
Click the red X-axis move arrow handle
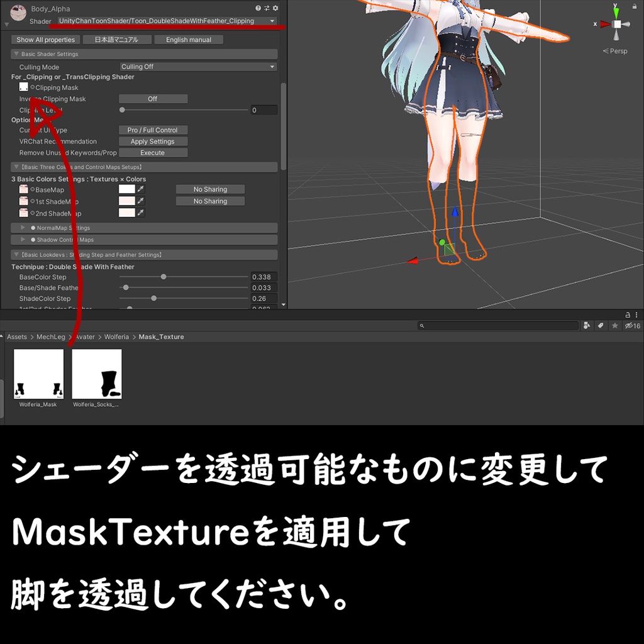[413, 261]
